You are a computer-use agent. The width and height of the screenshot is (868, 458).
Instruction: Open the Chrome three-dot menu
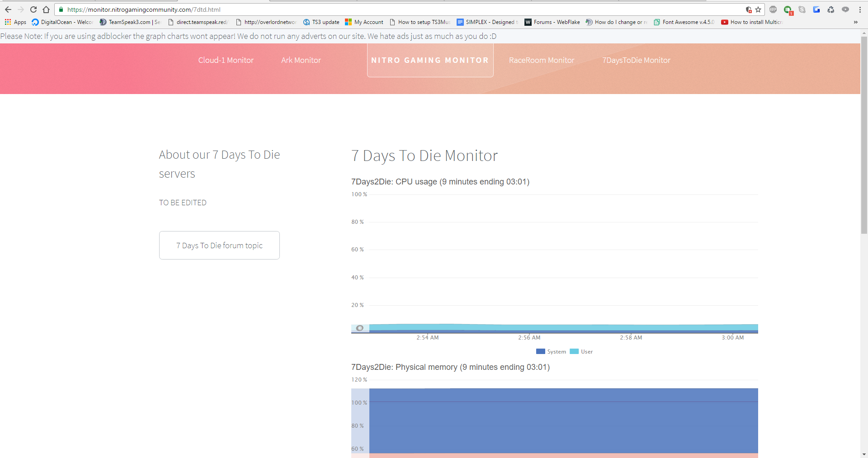(x=860, y=9)
